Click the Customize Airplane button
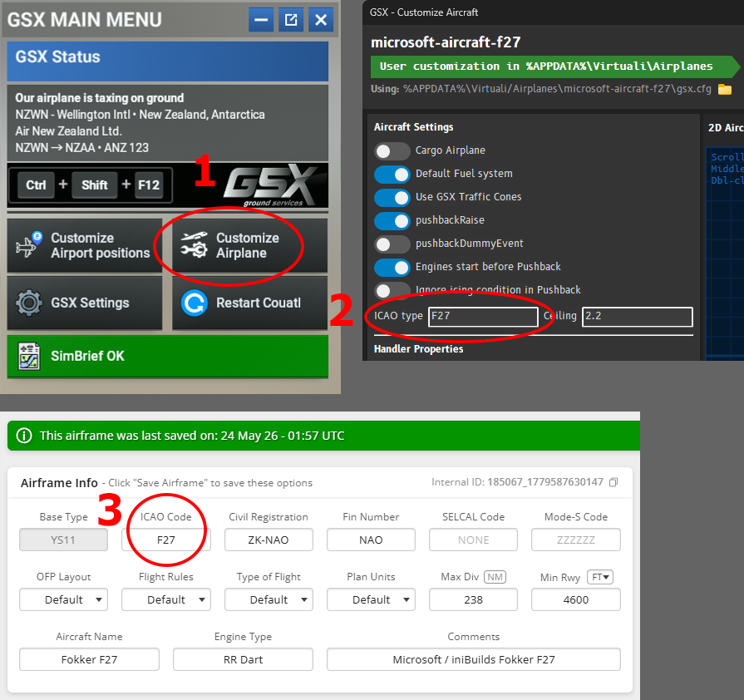The image size is (744, 700). click(x=249, y=245)
